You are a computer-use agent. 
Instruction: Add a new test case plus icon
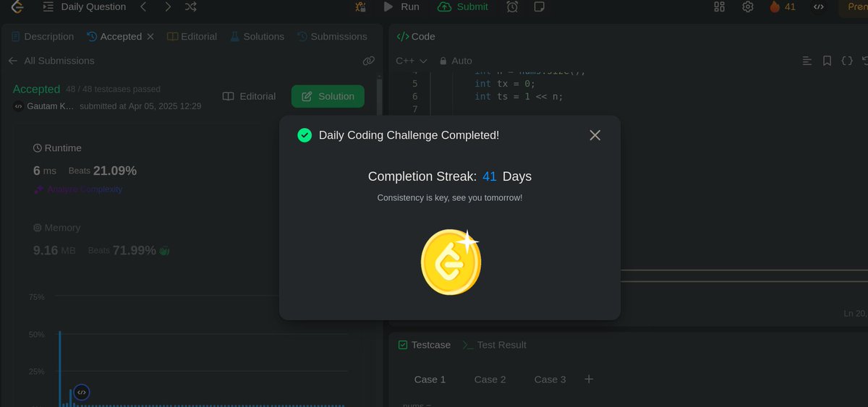pos(589,379)
